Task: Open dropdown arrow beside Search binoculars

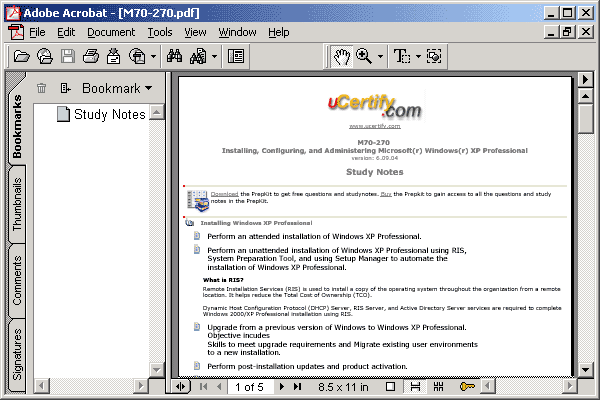Action: (x=214, y=57)
